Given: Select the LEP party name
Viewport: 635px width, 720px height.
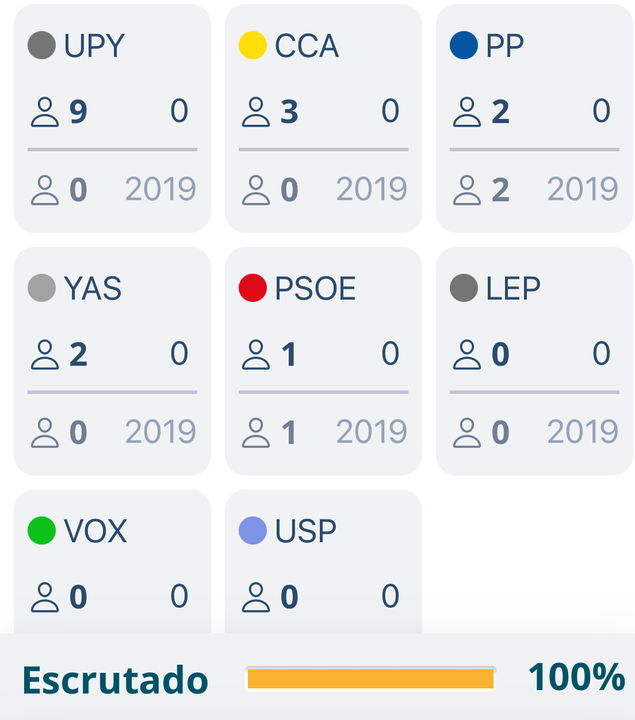Looking at the screenshot, I should click(513, 288).
